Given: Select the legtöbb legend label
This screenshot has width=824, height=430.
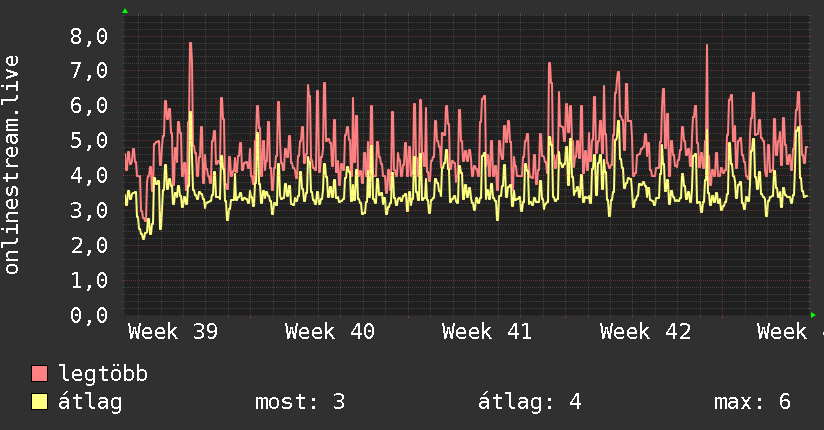Looking at the screenshot, I should pyautogui.click(x=103, y=374).
